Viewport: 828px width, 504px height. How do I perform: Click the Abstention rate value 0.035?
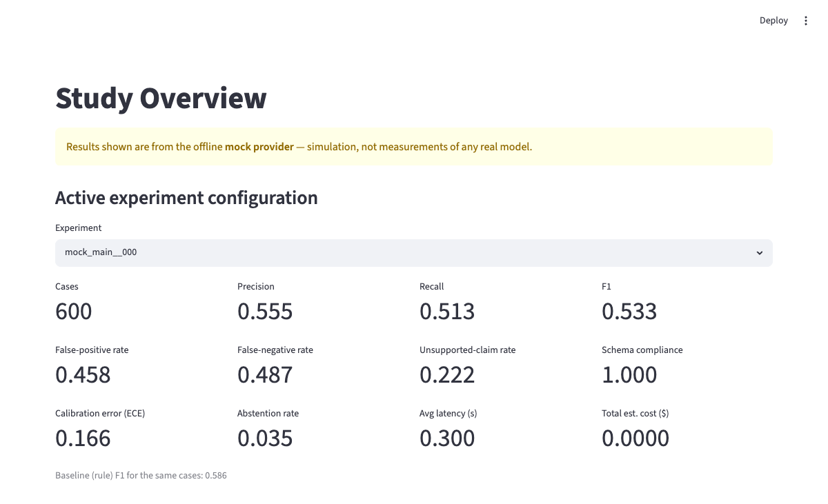coord(265,439)
